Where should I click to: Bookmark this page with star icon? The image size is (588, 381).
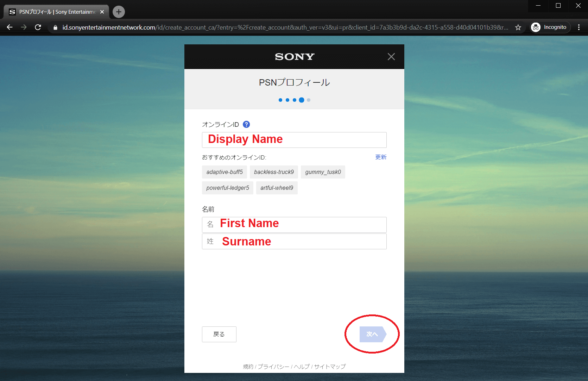[x=518, y=27]
